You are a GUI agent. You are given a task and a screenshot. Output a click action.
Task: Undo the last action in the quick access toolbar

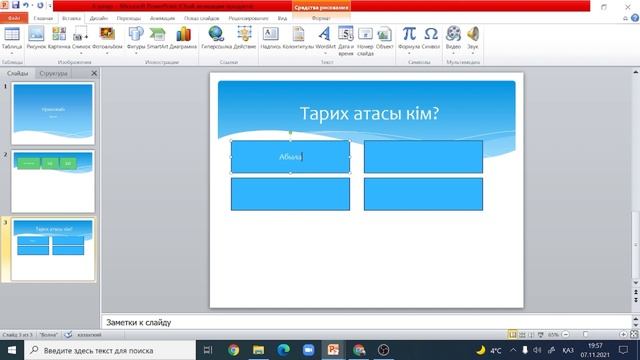click(26, 5)
